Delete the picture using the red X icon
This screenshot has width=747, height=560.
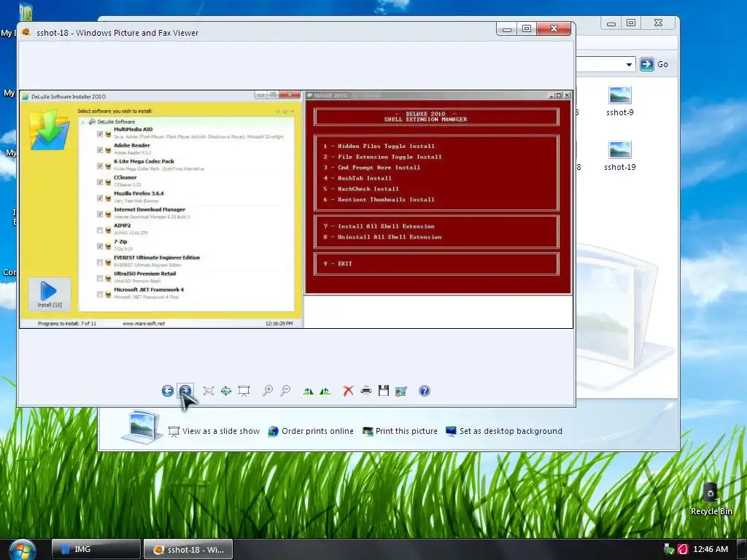(348, 391)
